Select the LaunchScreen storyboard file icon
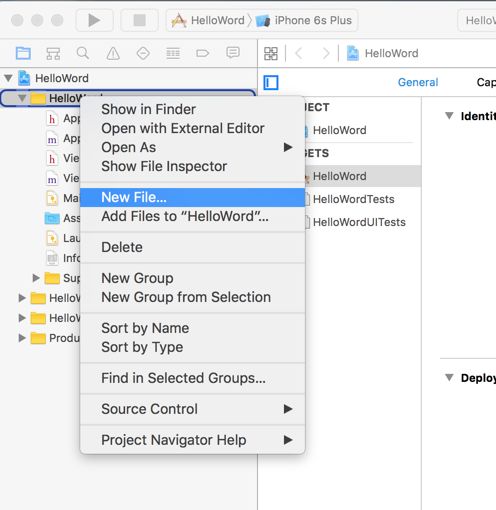Viewport: 496px width, 510px height. pyautogui.click(x=52, y=238)
